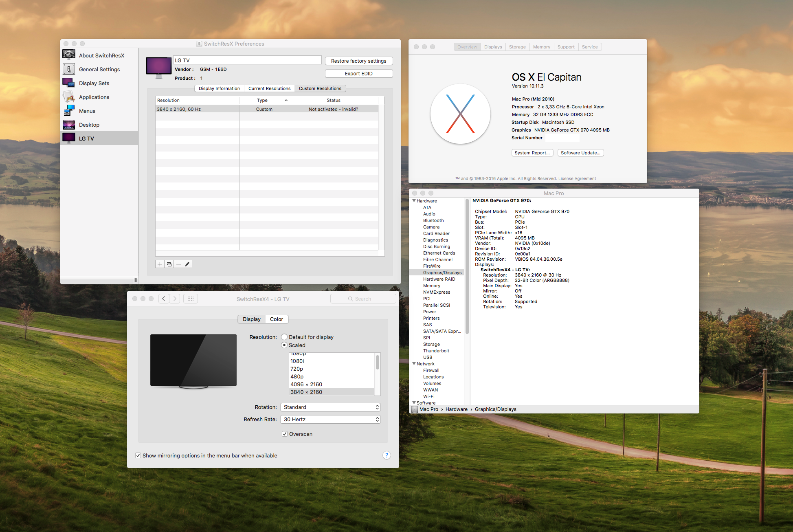Open the Rotation dropdown
This screenshot has height=532, width=793.
(x=330, y=407)
